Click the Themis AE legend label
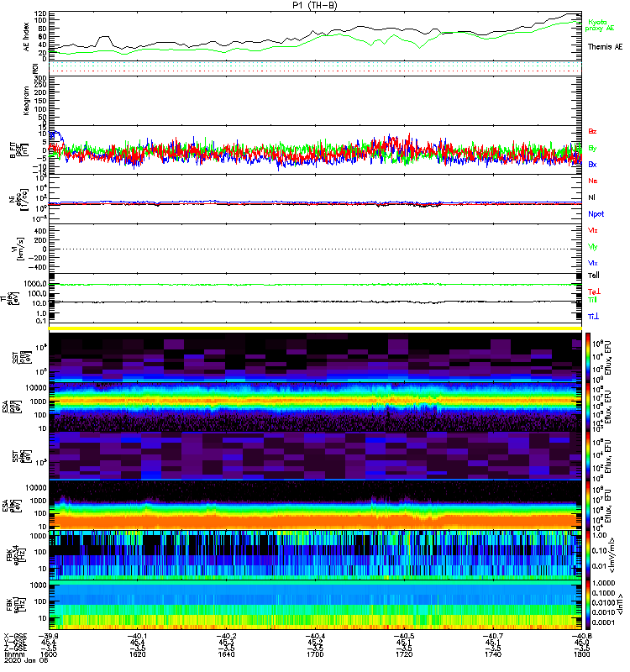This screenshot has width=630, height=672. pos(605,47)
